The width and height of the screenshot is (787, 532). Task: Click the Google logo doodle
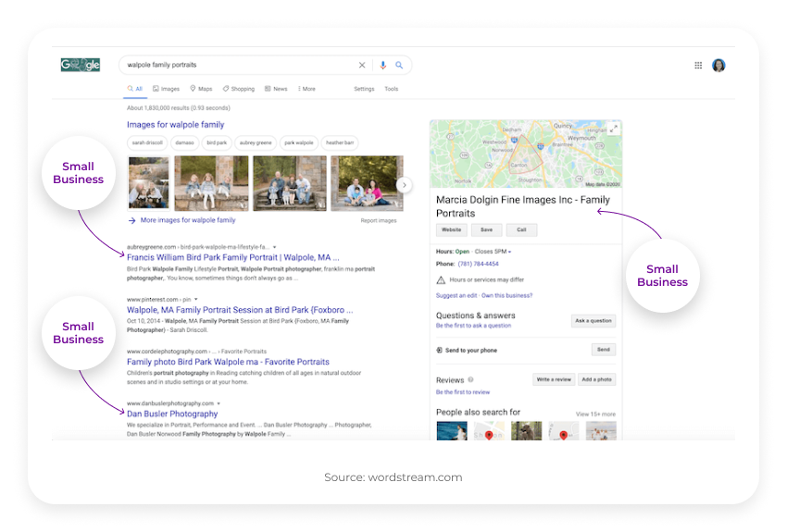tap(81, 65)
